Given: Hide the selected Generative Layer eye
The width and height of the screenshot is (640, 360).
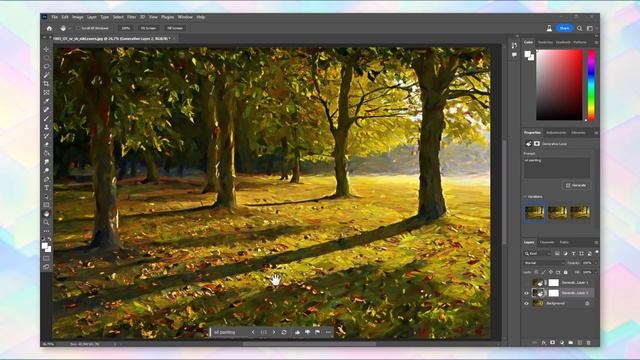Looking at the screenshot, I should [526, 293].
